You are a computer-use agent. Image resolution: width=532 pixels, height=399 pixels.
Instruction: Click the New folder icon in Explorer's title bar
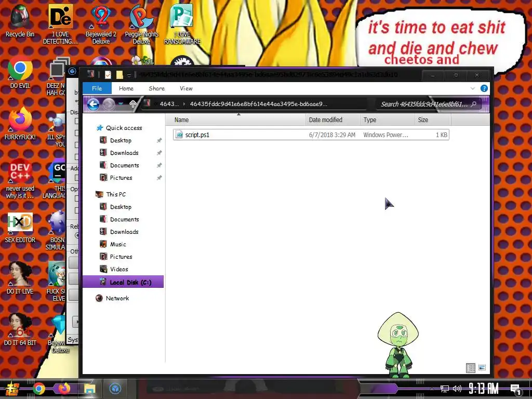119,74
